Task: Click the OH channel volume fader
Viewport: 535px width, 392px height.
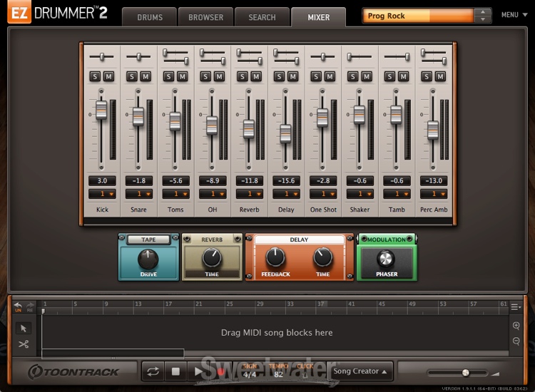Action: click(x=212, y=125)
